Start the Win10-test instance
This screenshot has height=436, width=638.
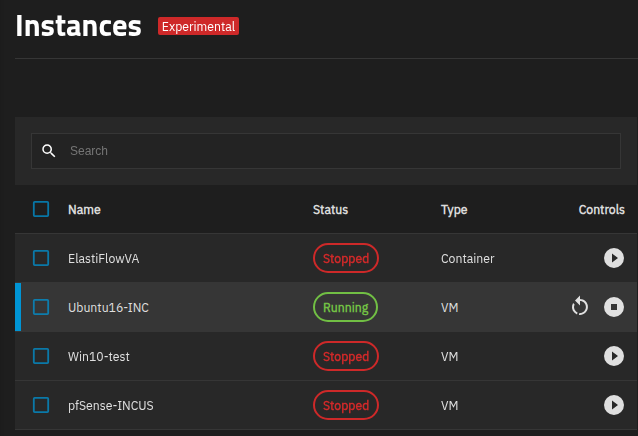[x=614, y=356]
